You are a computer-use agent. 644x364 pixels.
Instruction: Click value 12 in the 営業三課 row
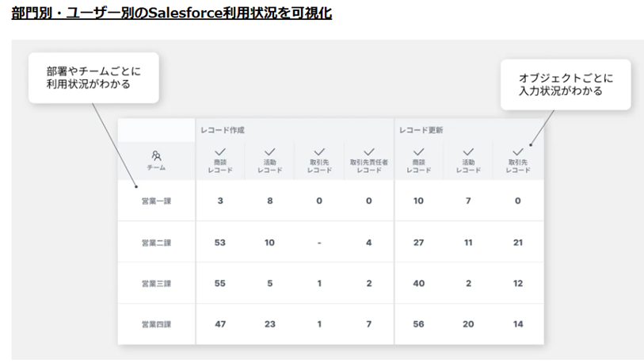point(518,283)
